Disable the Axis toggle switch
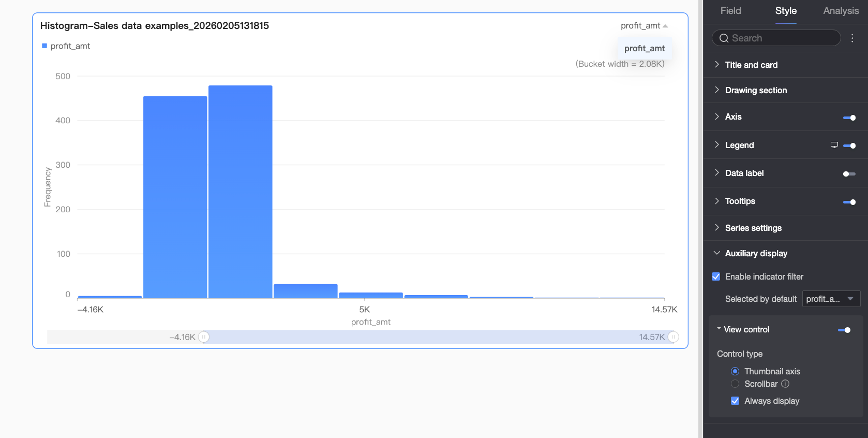 [849, 118]
